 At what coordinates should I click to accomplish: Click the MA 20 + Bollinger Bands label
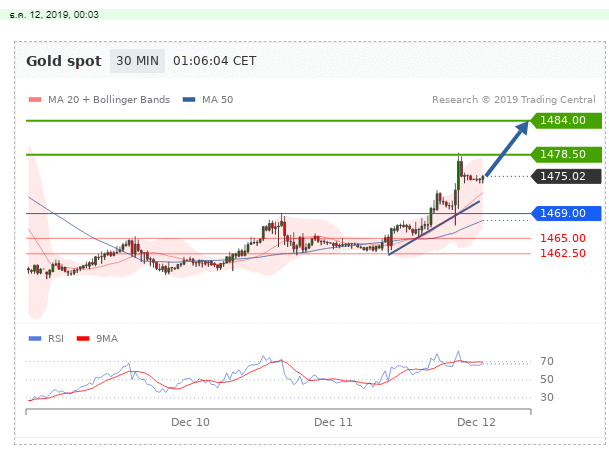coord(109,100)
